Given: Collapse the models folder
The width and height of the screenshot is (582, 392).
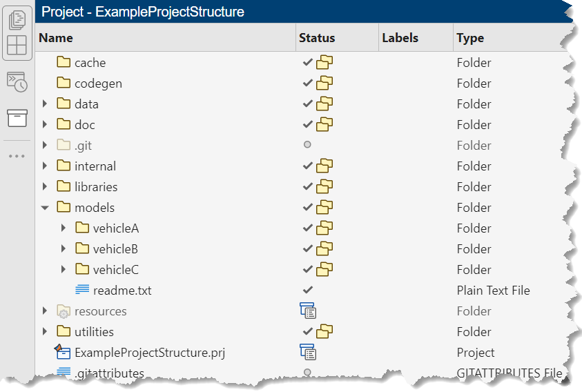Looking at the screenshot, I should click(45, 208).
